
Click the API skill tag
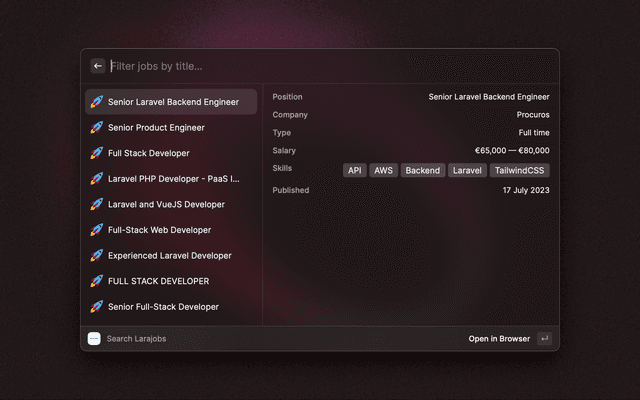[354, 171]
